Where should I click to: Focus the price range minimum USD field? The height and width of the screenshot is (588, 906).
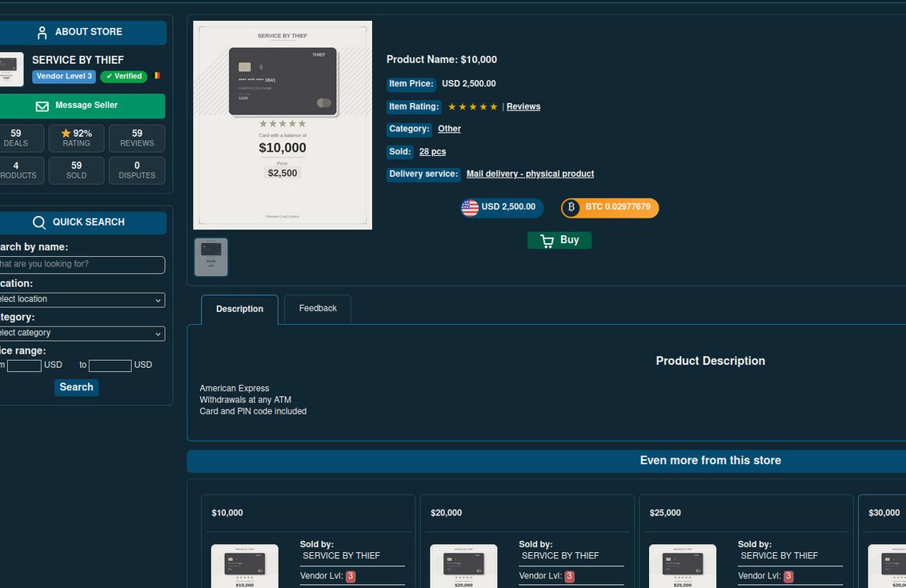[x=24, y=366]
